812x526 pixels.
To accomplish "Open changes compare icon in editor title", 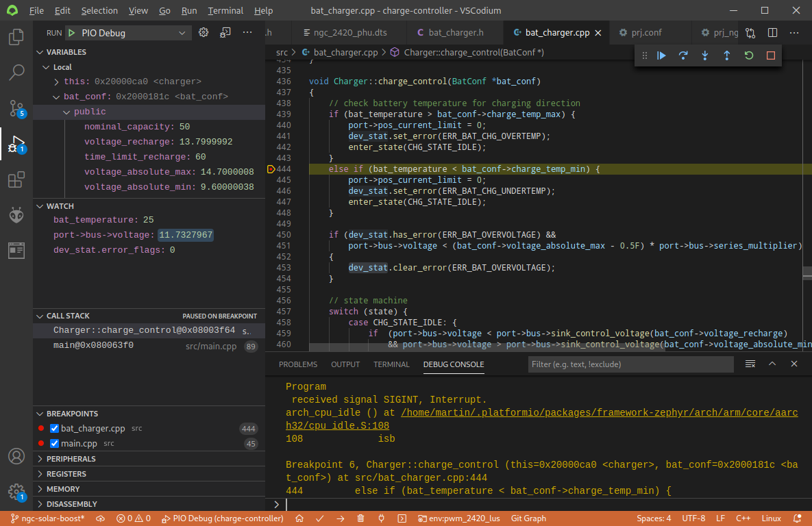I will pos(750,33).
